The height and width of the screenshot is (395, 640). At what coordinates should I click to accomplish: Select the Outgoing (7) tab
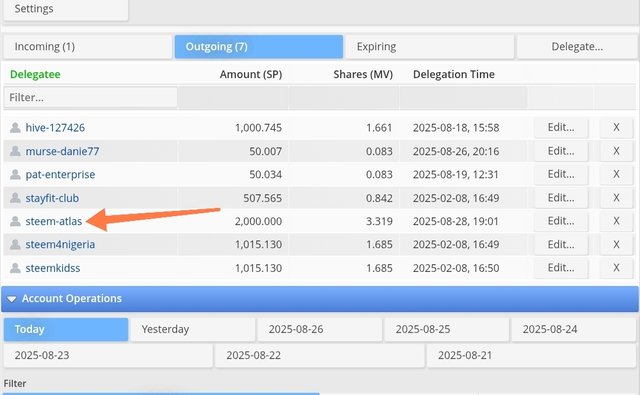click(259, 47)
